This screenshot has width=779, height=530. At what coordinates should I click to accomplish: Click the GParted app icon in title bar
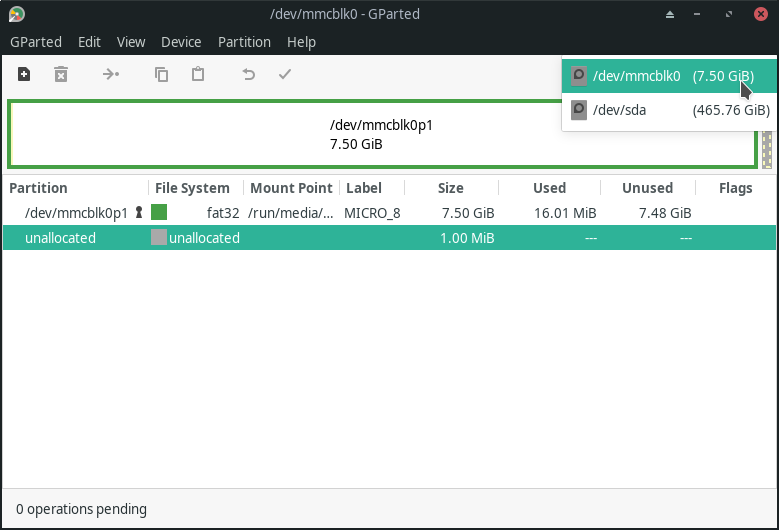point(16,14)
